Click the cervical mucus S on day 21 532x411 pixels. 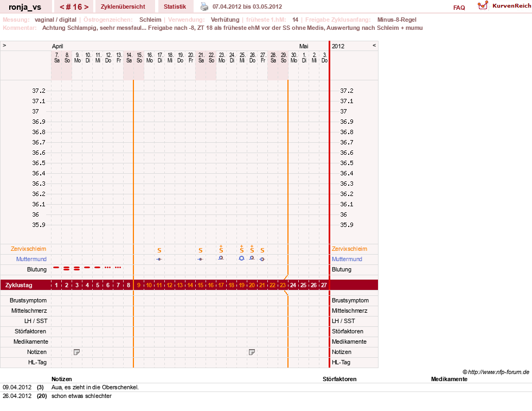262,250
